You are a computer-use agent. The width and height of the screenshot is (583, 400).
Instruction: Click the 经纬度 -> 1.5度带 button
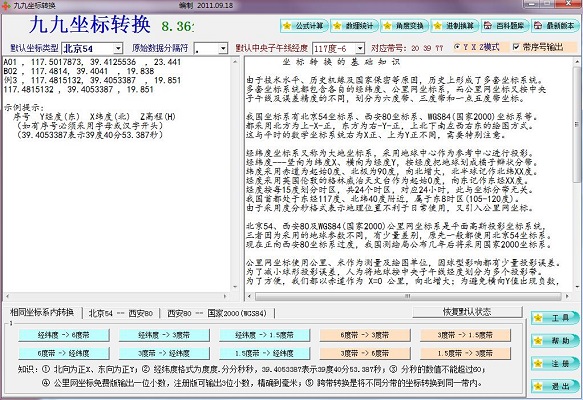[265, 335]
